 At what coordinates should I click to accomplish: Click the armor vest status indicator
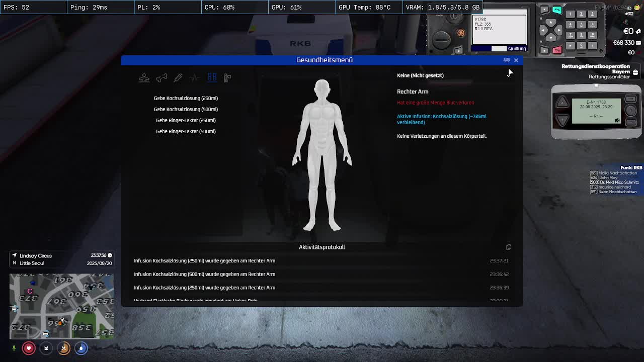46,348
